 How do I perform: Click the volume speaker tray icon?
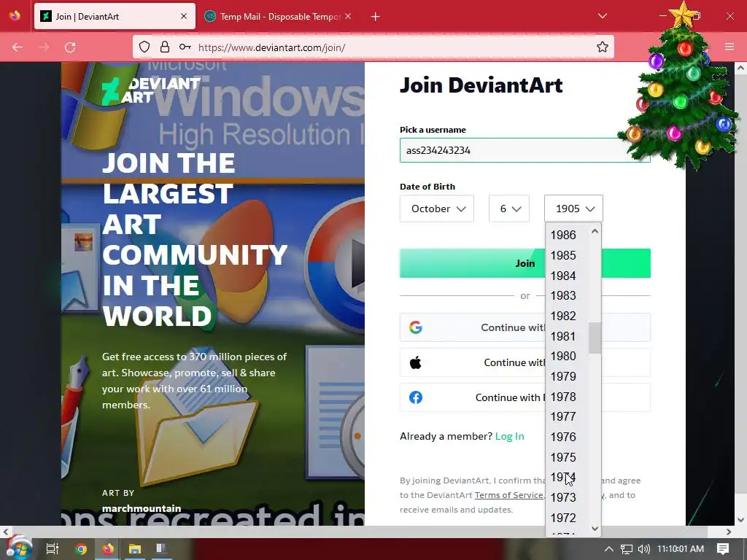point(643,549)
